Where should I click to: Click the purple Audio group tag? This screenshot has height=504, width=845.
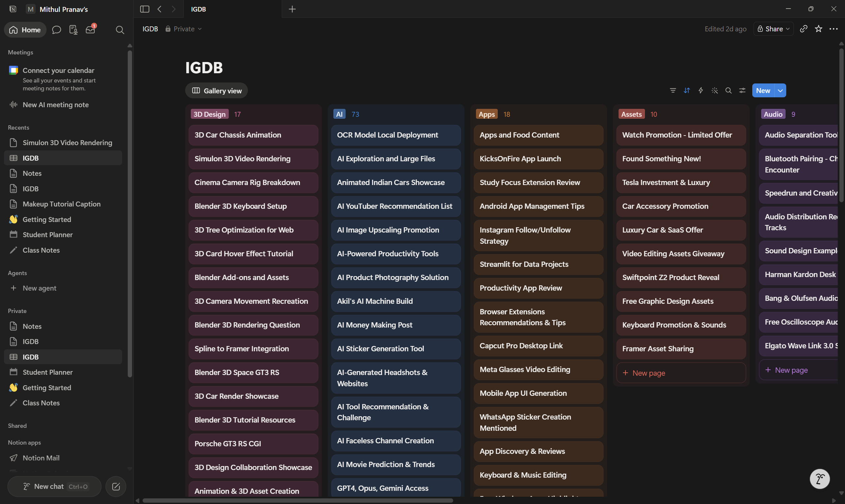click(773, 114)
